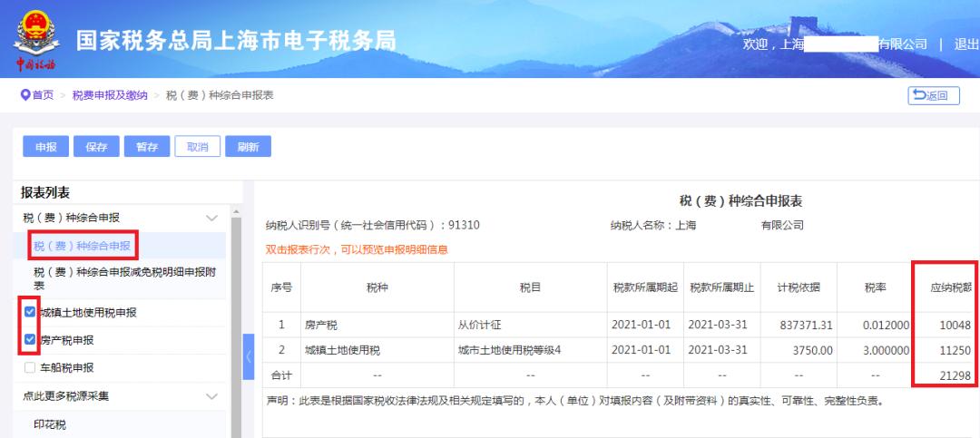Enable the 车船税申报 checkbox
The height and width of the screenshot is (438, 980).
point(31,367)
